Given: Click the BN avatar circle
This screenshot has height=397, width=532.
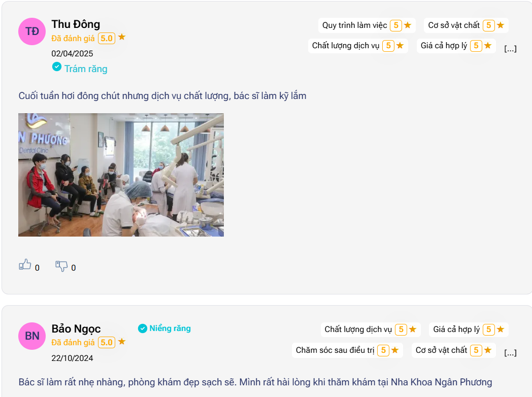Looking at the screenshot, I should click(32, 336).
